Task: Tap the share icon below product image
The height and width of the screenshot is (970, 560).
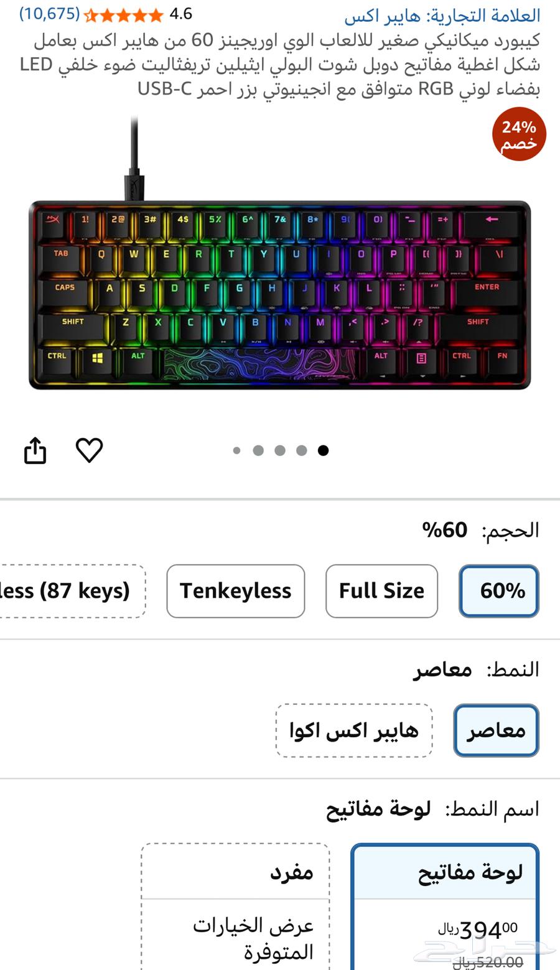Action: click(x=35, y=450)
